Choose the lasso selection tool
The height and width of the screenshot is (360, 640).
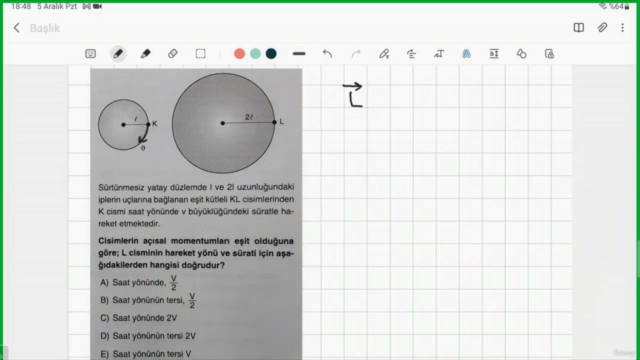(200, 53)
